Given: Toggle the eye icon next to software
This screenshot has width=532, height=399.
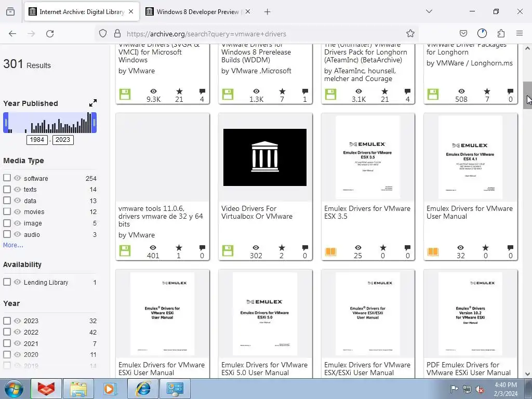Looking at the screenshot, I should 17,178.
